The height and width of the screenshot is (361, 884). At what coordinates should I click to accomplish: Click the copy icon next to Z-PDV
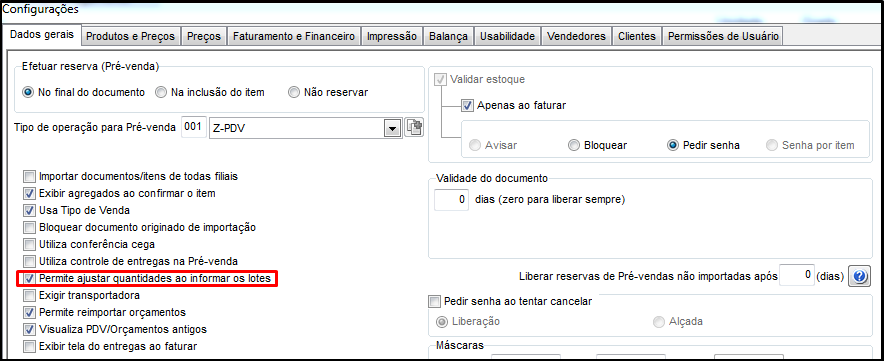pos(414,128)
